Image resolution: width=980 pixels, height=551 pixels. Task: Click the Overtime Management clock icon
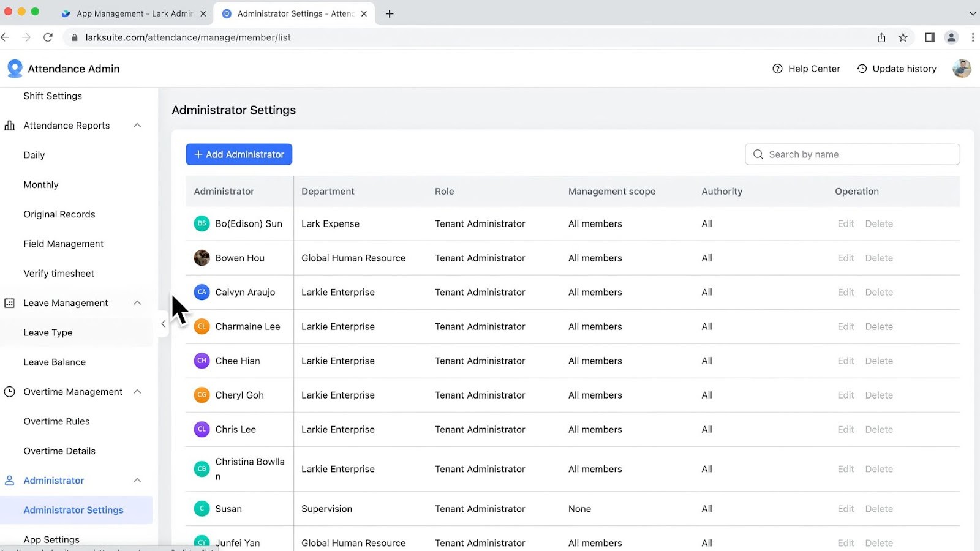tap(10, 391)
